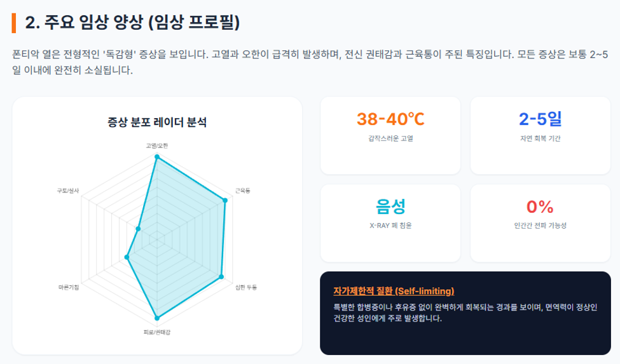Click the 구토/설사 data point on radar chart

tap(138, 229)
